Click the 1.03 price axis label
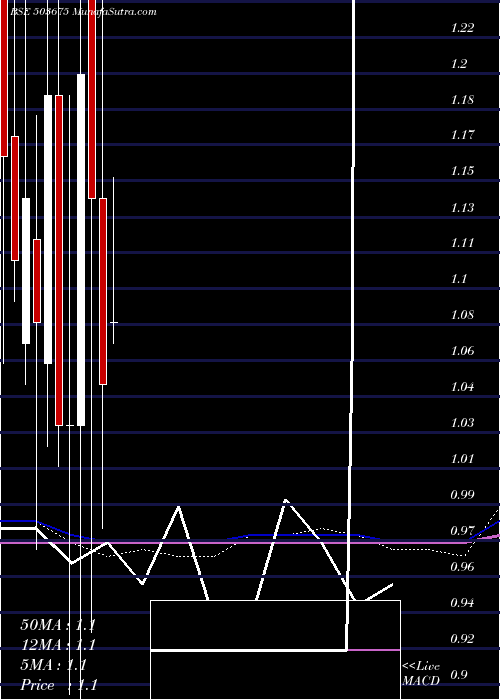Viewport: 500px width, 700px height. pyautogui.click(x=462, y=423)
